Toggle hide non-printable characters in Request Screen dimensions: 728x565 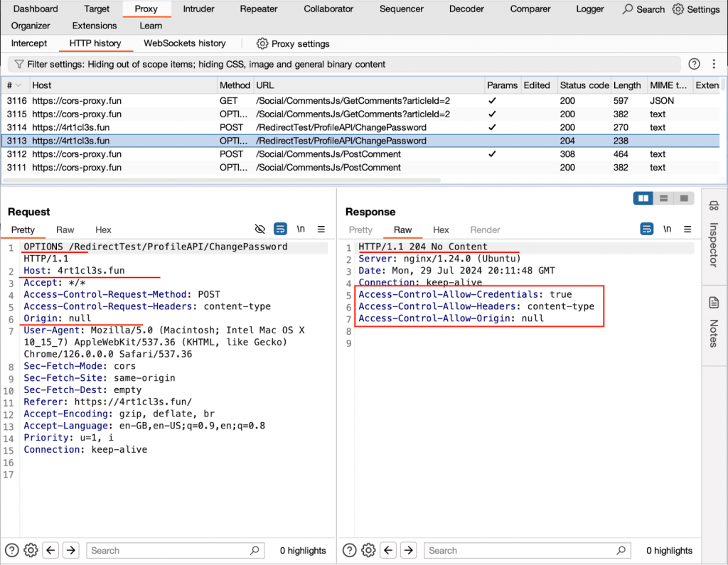[260, 229]
